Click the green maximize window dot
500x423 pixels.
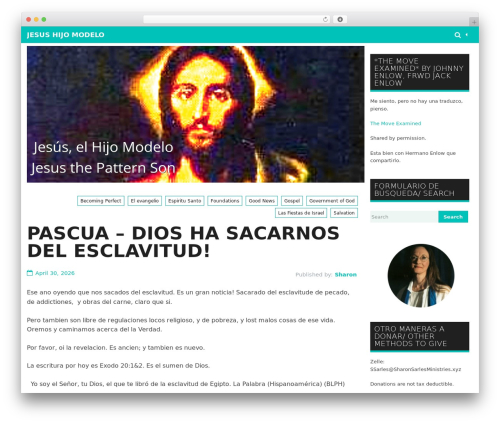click(x=44, y=20)
